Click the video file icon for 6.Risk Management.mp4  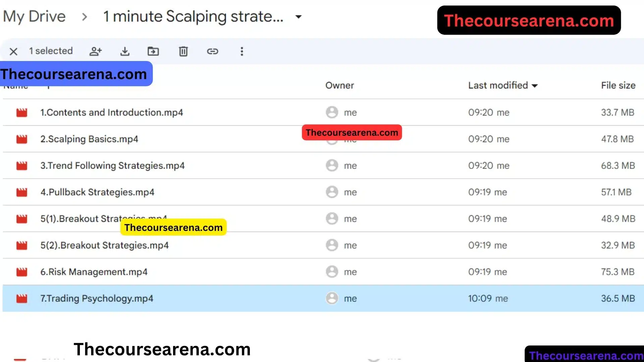[x=22, y=271]
